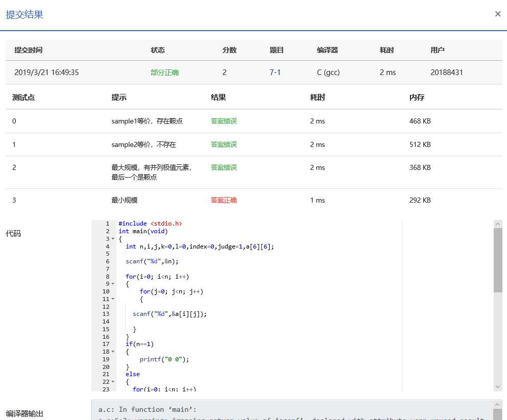Collapse code fold arrow at line 18
Viewport: 507px width, 420px height.
(113, 352)
